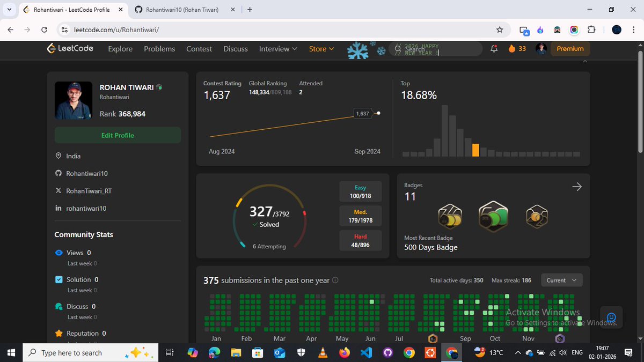This screenshot has height=362, width=644.
Task: Click the Solution stat in Community Stats
Action: coord(77,279)
